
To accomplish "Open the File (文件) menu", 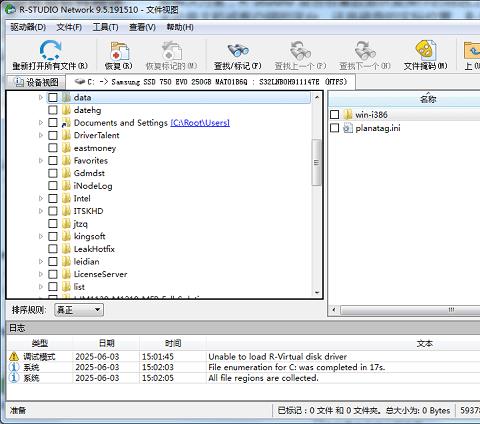I will (x=69, y=27).
